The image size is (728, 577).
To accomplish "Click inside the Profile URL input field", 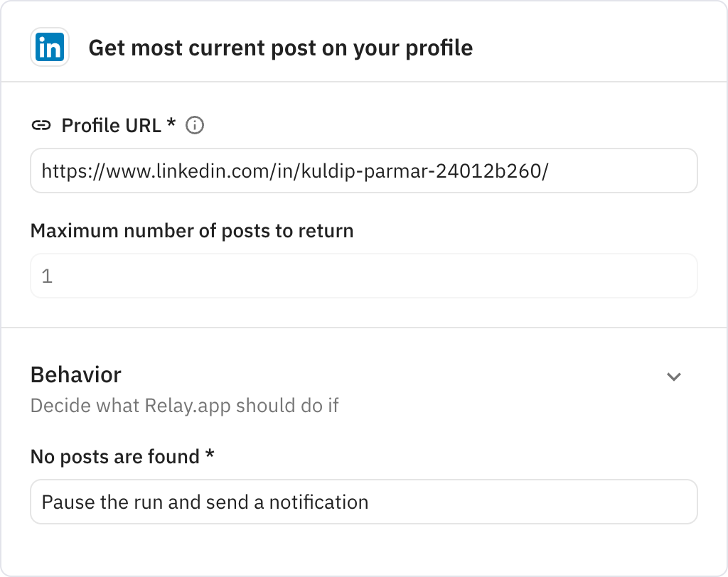I will click(364, 171).
